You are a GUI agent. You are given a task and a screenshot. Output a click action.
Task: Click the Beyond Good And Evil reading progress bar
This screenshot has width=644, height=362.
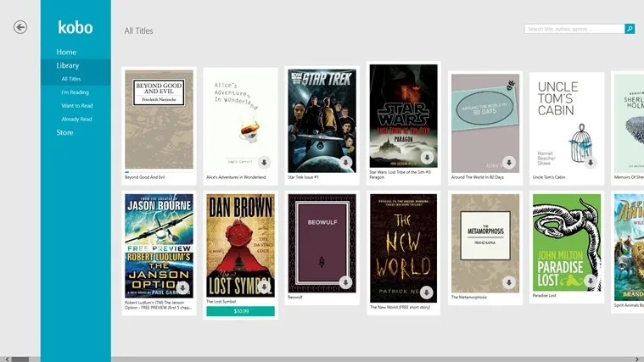[x=159, y=172]
